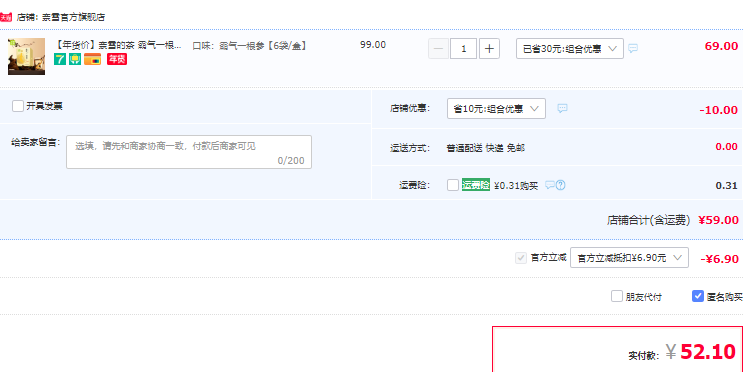Click the green 7-day return badge icon
Screen dimensions: 750x372
tap(60, 59)
